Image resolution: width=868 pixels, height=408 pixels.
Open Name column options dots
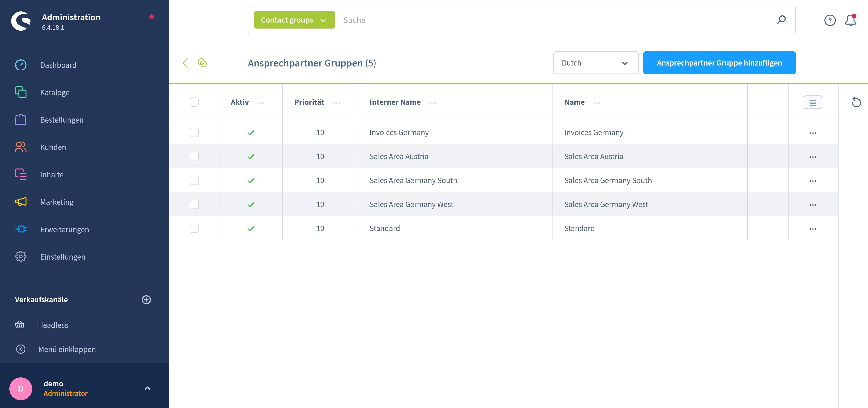point(597,103)
